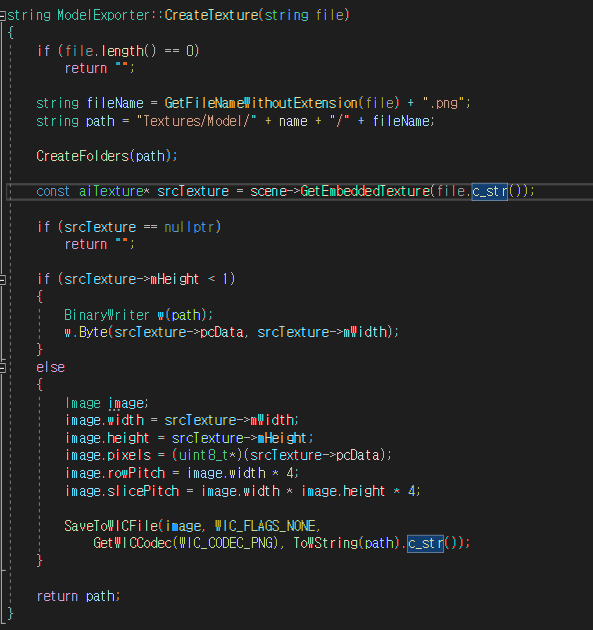Click WIC_FLAGS_NONE constant
This screenshot has height=630, width=593.
coord(265,526)
